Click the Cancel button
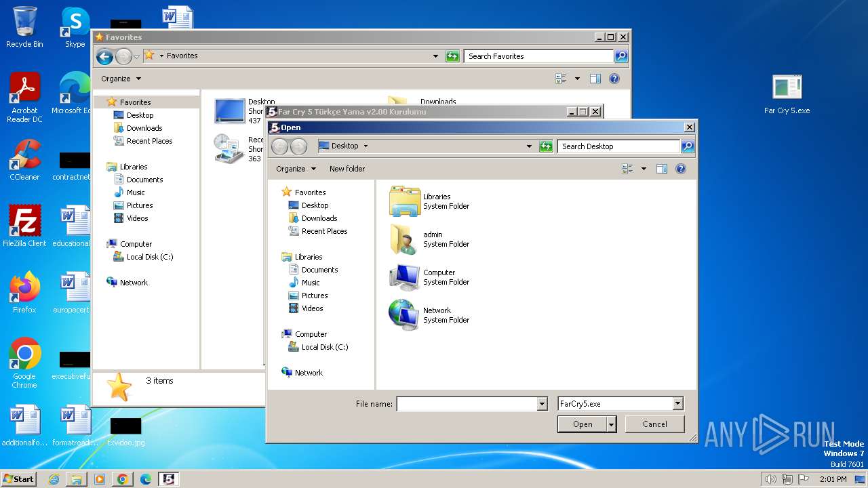The image size is (868, 488). coord(654,424)
